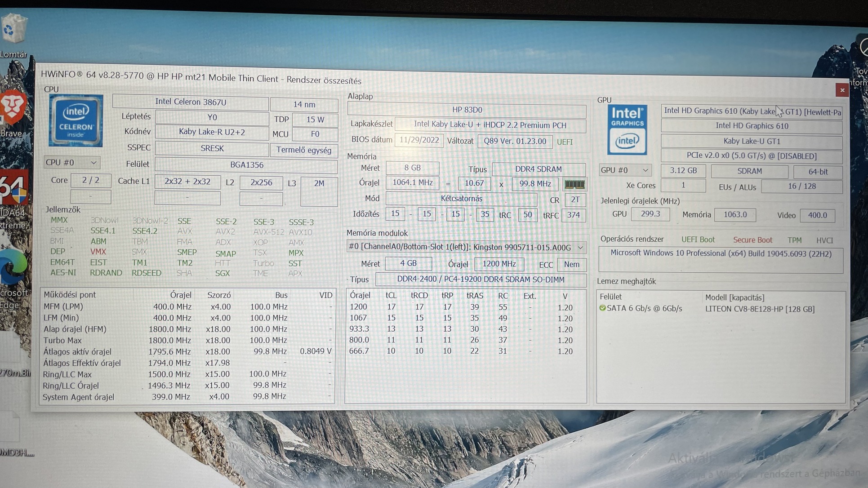Click the Intel Celeron 3867U name field
This screenshot has height=488, width=868.
tap(191, 102)
